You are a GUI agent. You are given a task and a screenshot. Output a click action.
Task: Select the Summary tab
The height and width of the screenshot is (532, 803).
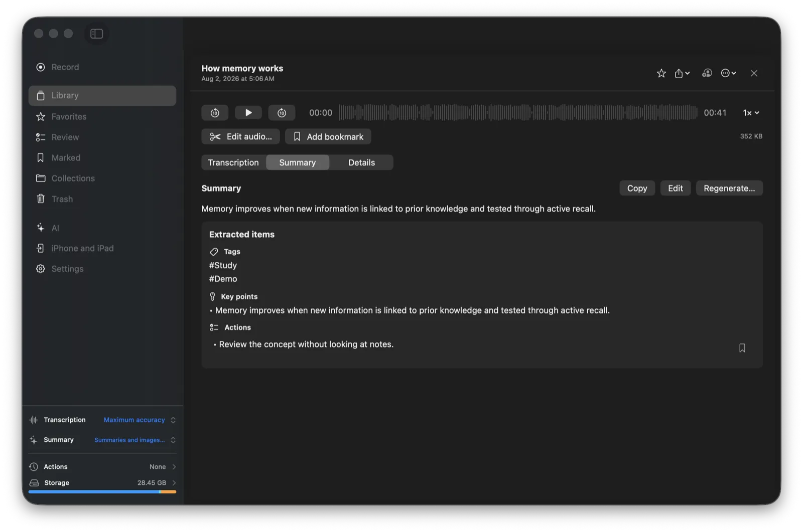(298, 162)
